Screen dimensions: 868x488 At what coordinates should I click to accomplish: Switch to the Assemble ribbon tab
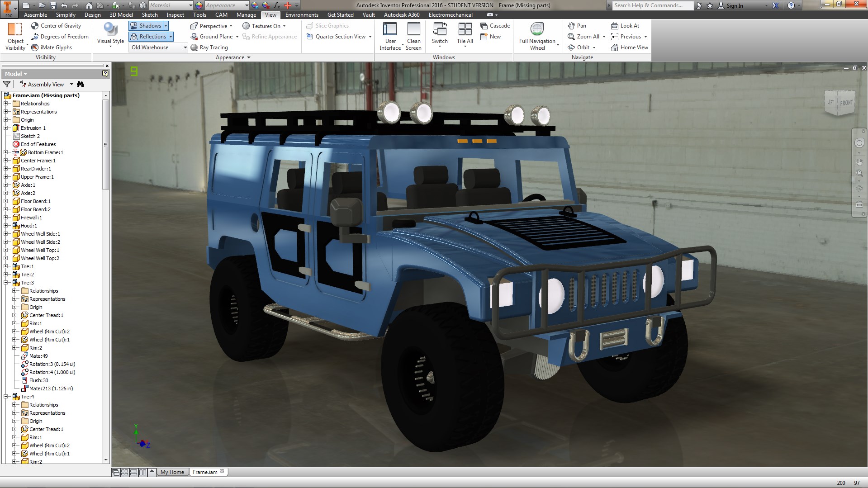pos(35,14)
